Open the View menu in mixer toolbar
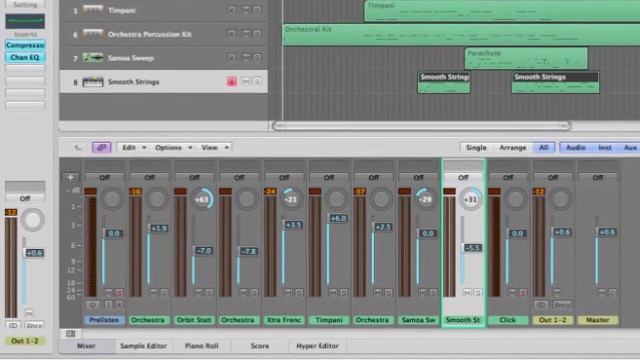The image size is (640, 360). pos(214,147)
